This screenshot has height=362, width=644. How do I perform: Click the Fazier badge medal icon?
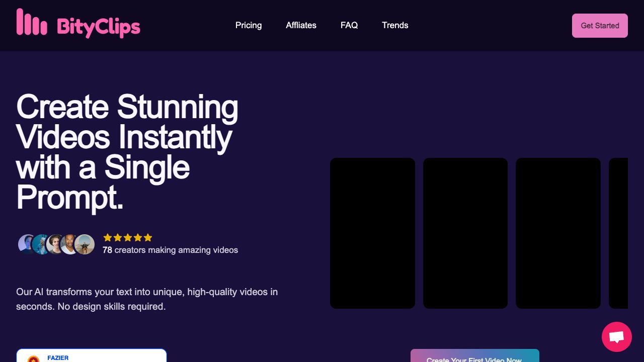[x=33, y=358]
